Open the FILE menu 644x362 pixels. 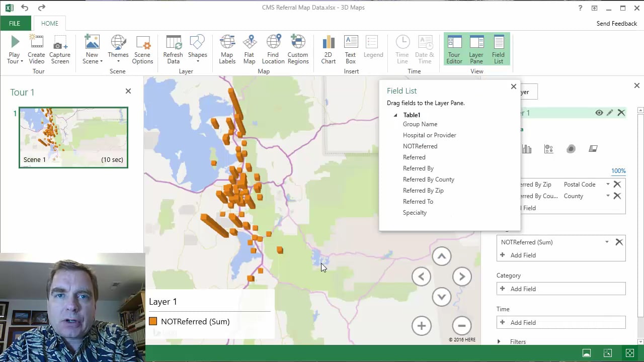(x=15, y=24)
